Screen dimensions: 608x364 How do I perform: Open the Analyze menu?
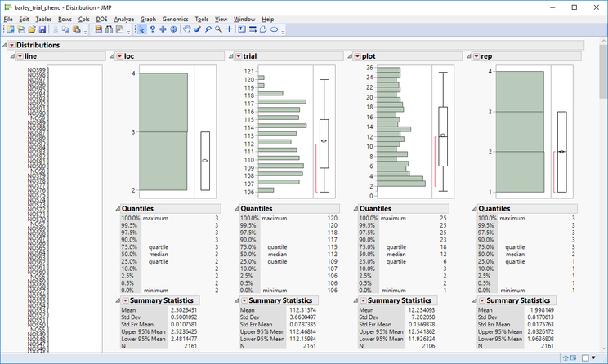pyautogui.click(x=123, y=19)
